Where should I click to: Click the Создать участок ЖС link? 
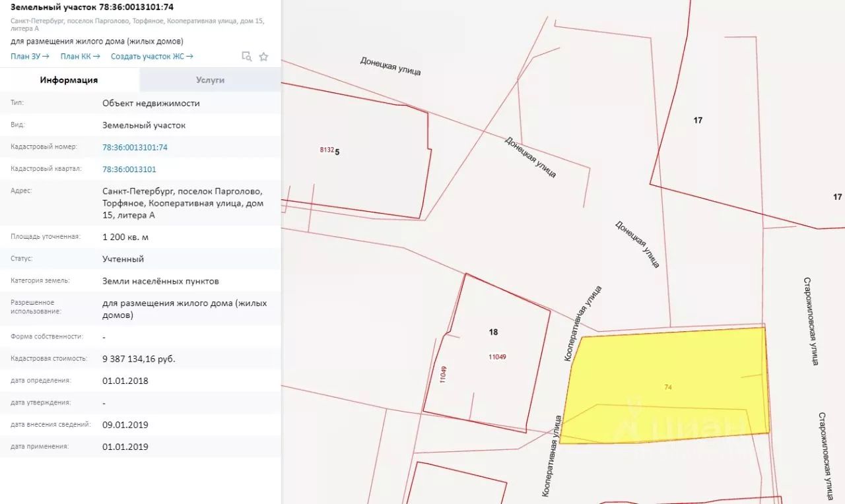click(152, 57)
